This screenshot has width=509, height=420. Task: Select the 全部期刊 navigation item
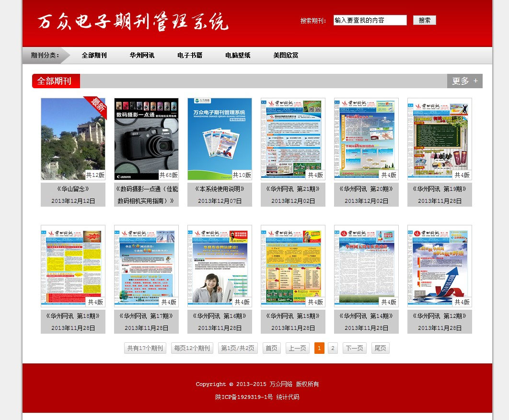click(94, 56)
